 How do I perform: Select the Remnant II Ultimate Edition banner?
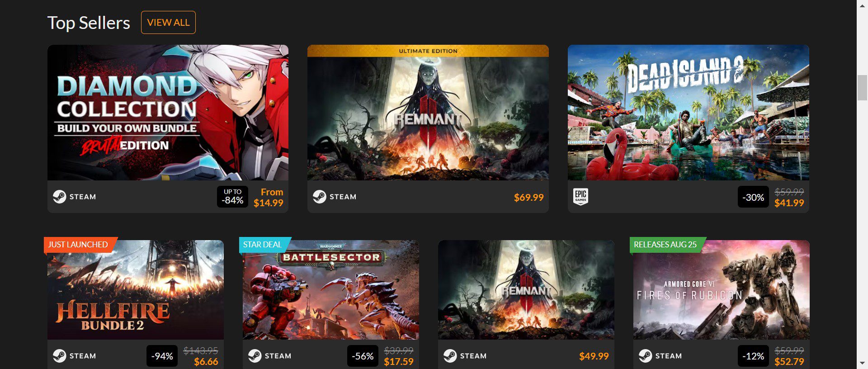point(428,113)
